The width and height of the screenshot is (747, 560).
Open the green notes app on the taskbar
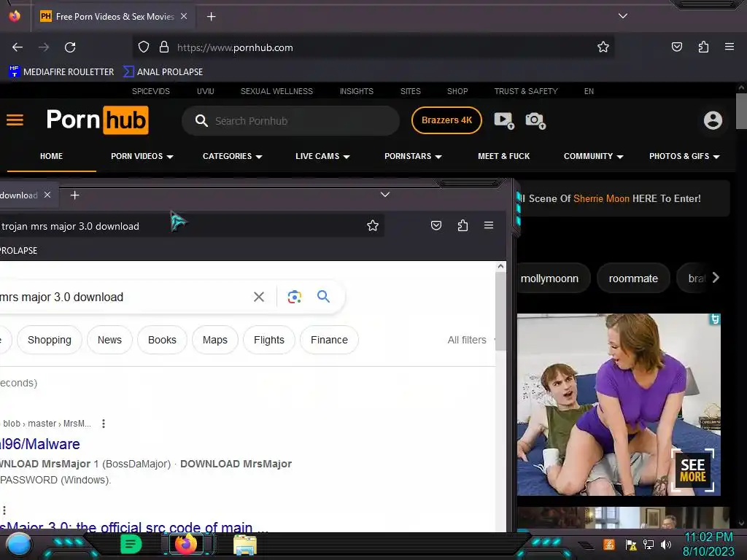coord(131,544)
